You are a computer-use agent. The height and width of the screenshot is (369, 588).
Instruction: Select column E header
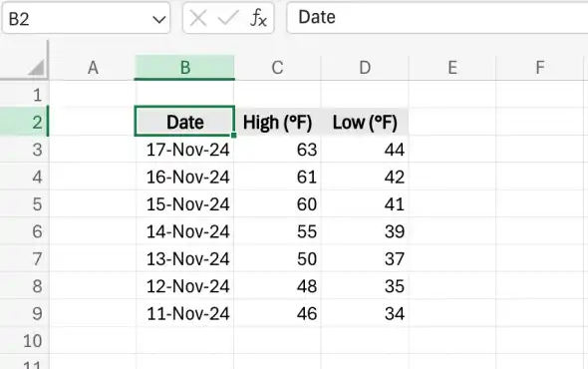[452, 68]
